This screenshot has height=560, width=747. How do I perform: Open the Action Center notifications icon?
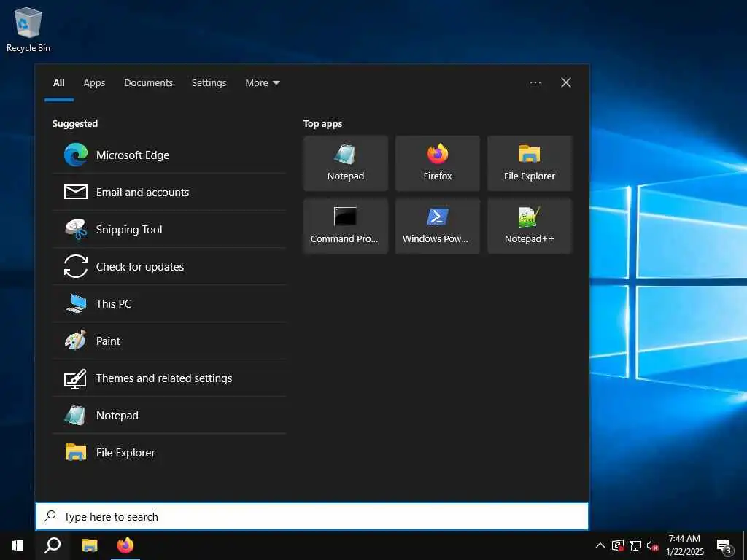point(726,547)
